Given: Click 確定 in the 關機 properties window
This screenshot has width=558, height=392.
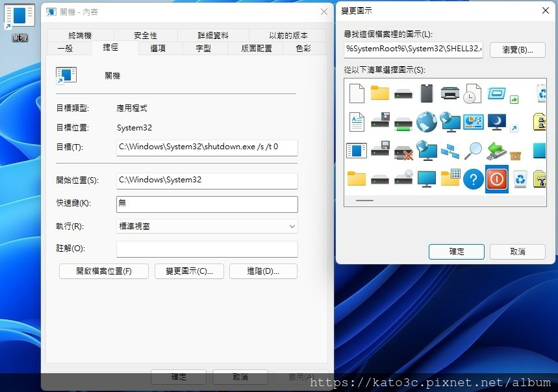Looking at the screenshot, I should click(x=179, y=376).
